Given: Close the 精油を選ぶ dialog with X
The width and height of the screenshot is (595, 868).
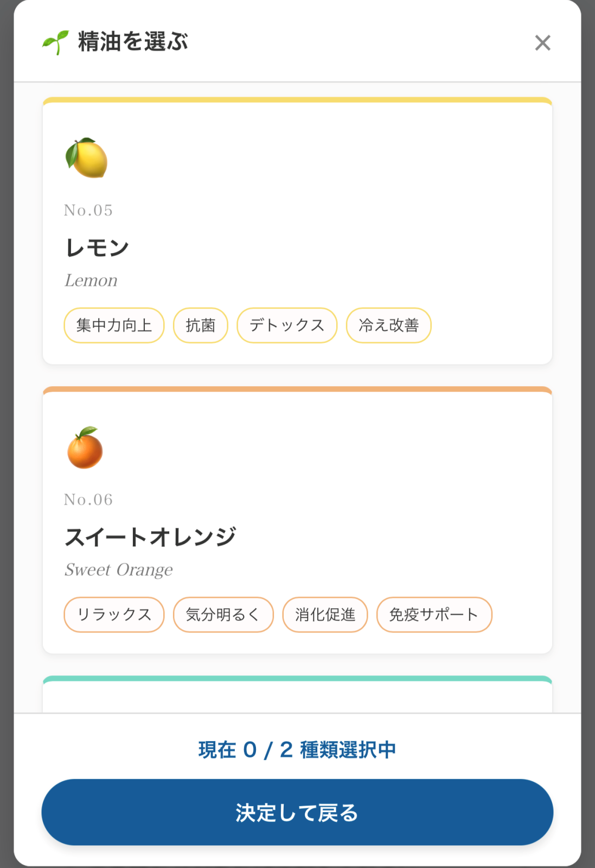Looking at the screenshot, I should click(542, 43).
